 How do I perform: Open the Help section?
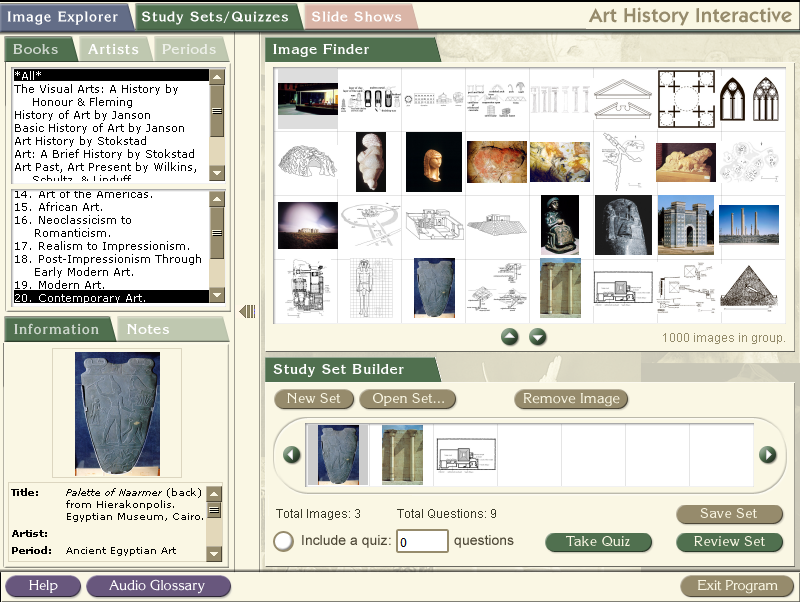(x=43, y=586)
